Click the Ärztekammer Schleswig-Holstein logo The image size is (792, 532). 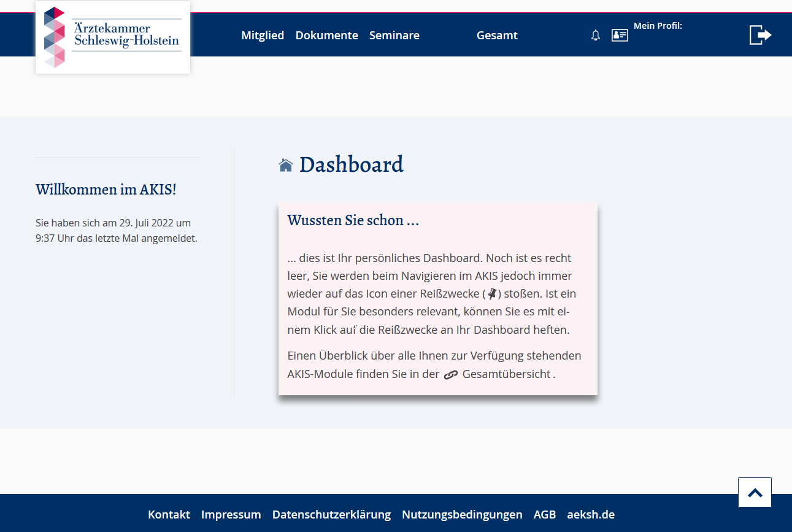click(112, 37)
